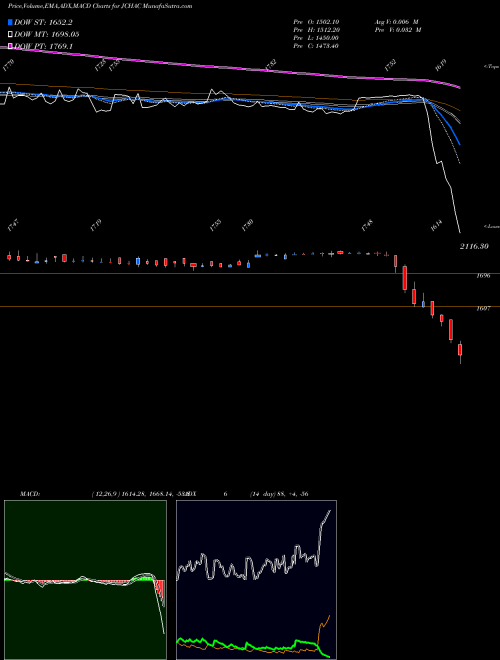Click the leftmost '1747' lower axis label
The image size is (500, 660).
tap(13, 226)
